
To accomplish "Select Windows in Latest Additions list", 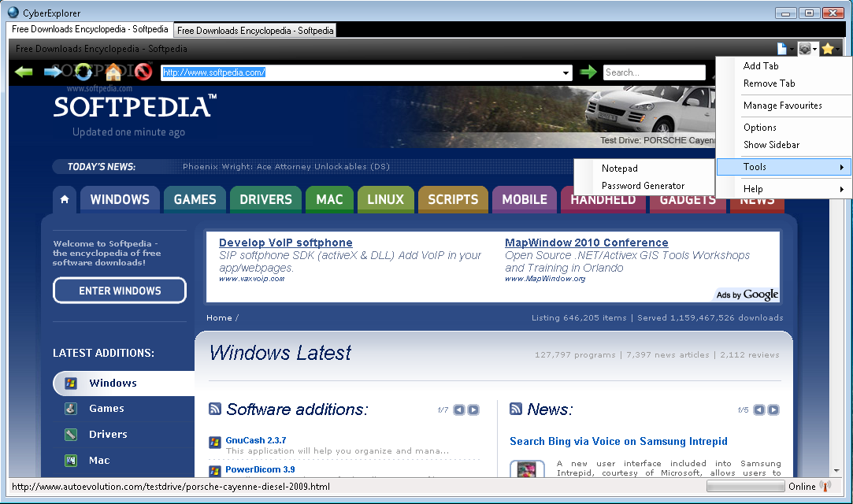I will pyautogui.click(x=124, y=384).
